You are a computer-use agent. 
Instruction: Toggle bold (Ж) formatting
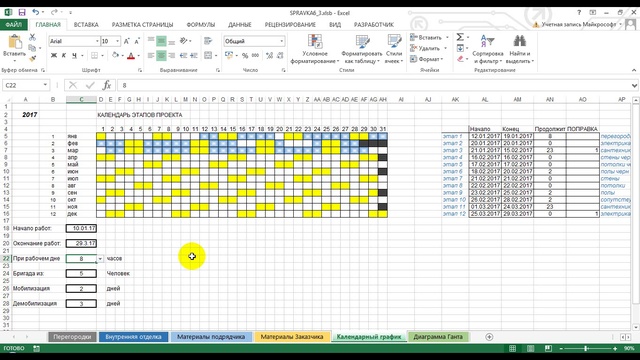53,55
